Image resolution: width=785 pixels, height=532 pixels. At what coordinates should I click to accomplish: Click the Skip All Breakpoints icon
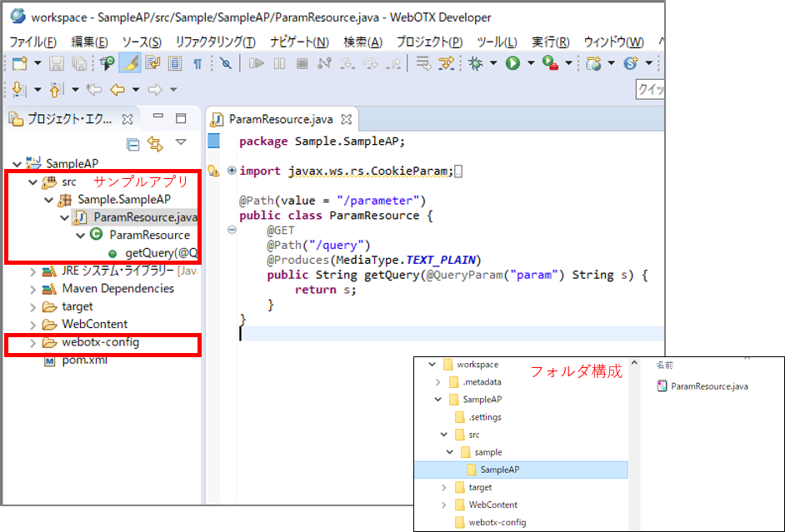225,63
